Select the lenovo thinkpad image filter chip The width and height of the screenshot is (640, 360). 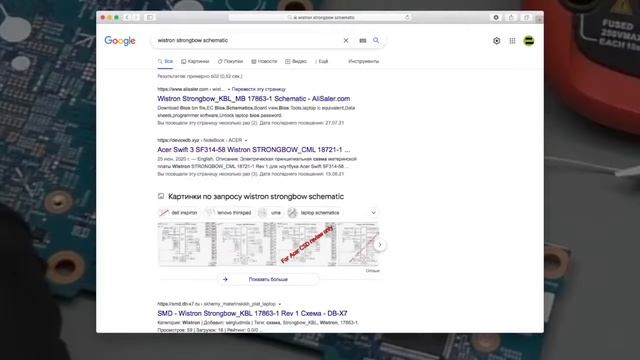click(x=229, y=213)
